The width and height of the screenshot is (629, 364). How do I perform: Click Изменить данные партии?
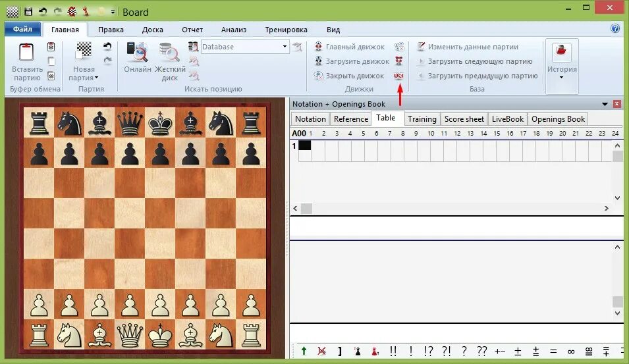coord(468,47)
